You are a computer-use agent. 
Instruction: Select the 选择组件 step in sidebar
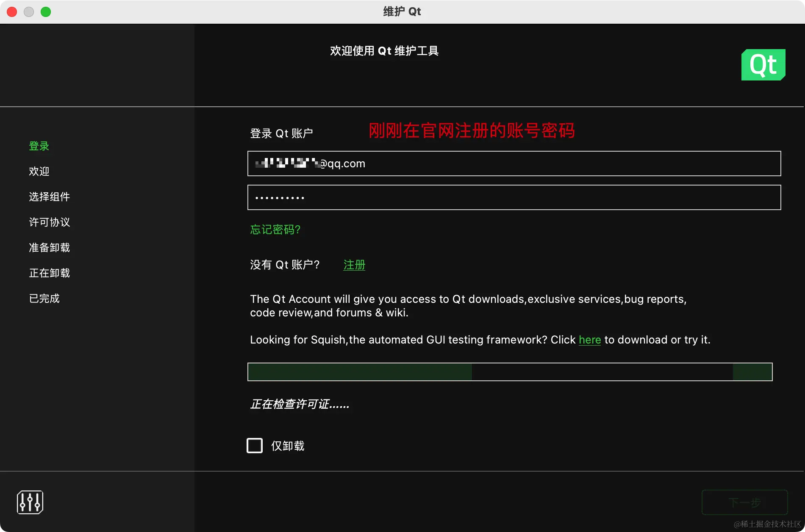[49, 197]
